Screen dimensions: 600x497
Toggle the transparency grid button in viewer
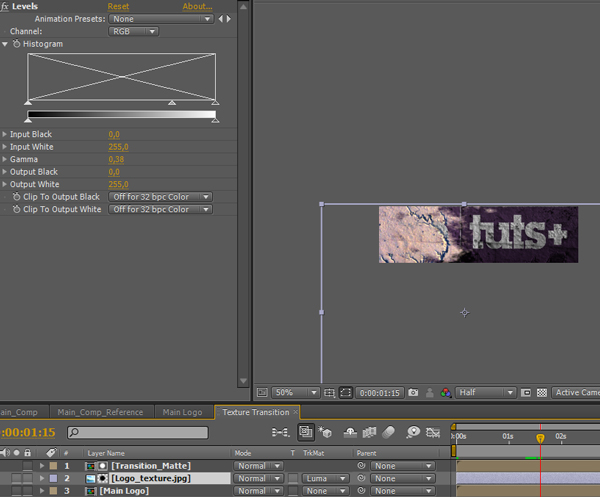click(x=541, y=393)
